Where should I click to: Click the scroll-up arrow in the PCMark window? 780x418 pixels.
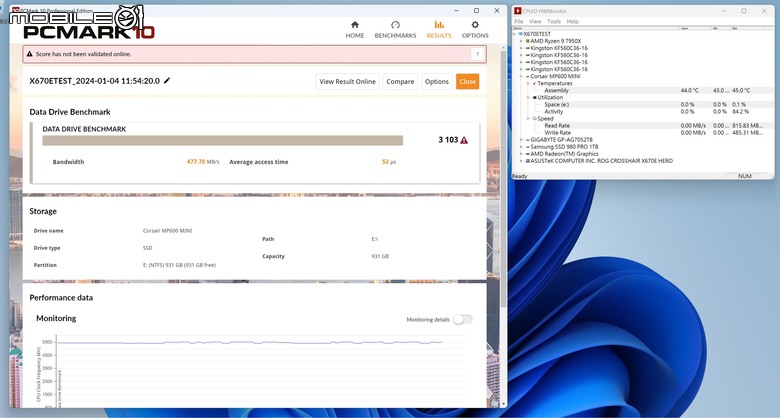tap(503, 47)
